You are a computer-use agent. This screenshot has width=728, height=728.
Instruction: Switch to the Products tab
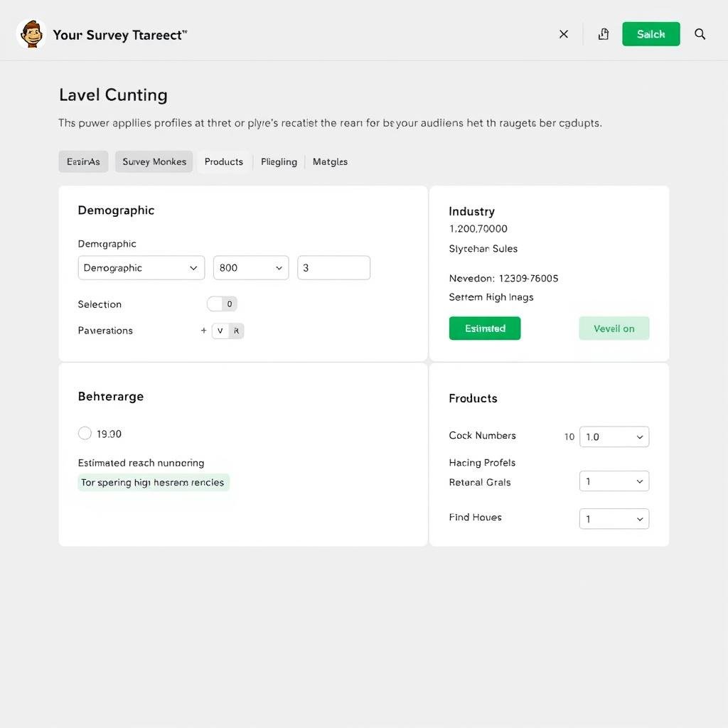(223, 161)
